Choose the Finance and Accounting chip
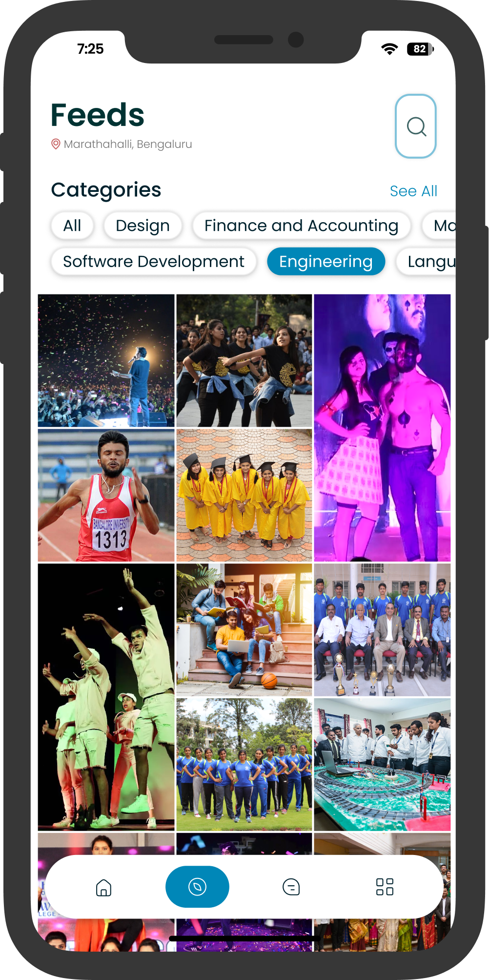 (x=301, y=226)
